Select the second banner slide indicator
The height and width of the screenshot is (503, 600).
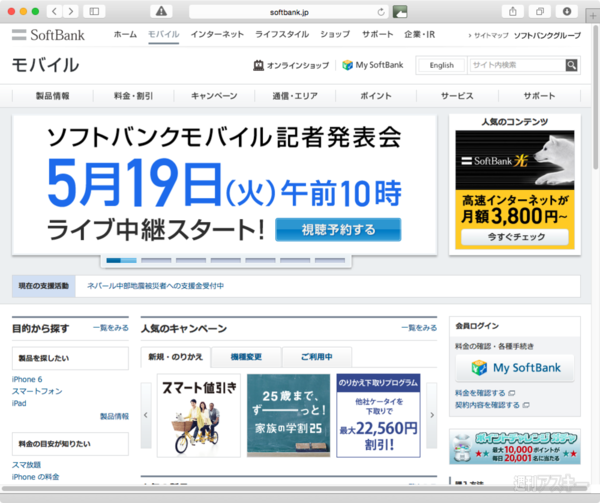coord(156,260)
